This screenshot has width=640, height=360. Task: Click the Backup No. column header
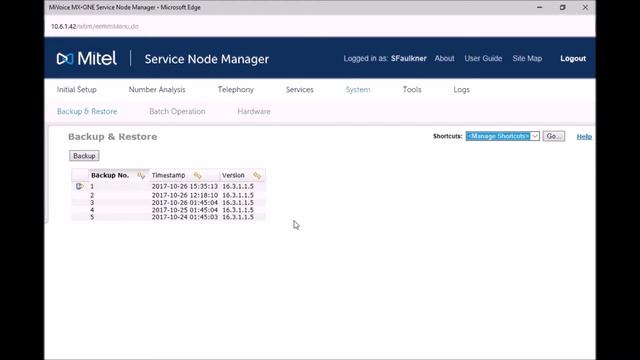click(110, 175)
